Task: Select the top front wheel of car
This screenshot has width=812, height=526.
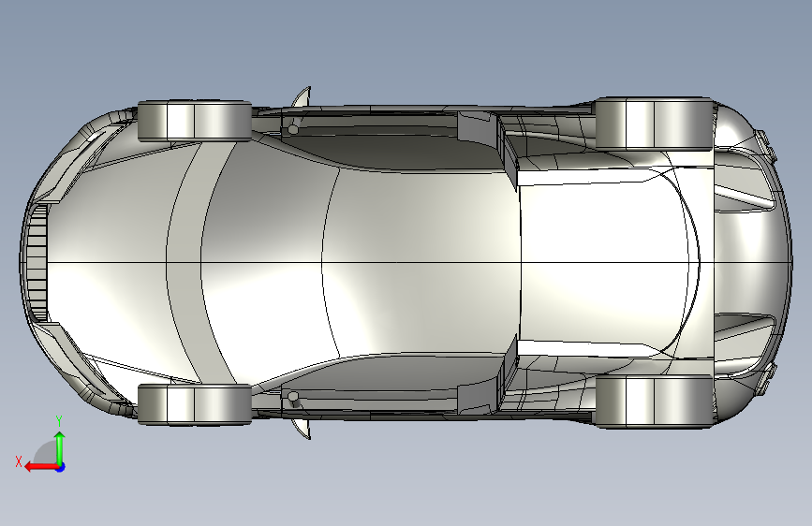Action: [195, 121]
